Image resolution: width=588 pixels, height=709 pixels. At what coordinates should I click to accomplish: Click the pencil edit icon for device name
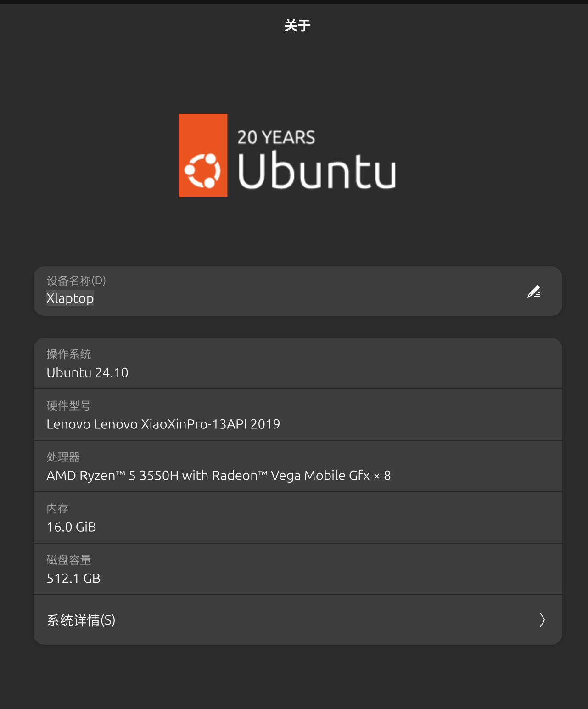pos(534,292)
